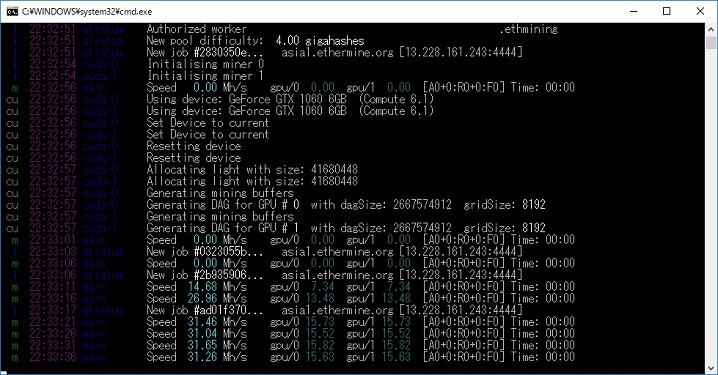Screen dimensions: 718x375
Task: Click the vertical scrollbar thumb
Action: 711,43
